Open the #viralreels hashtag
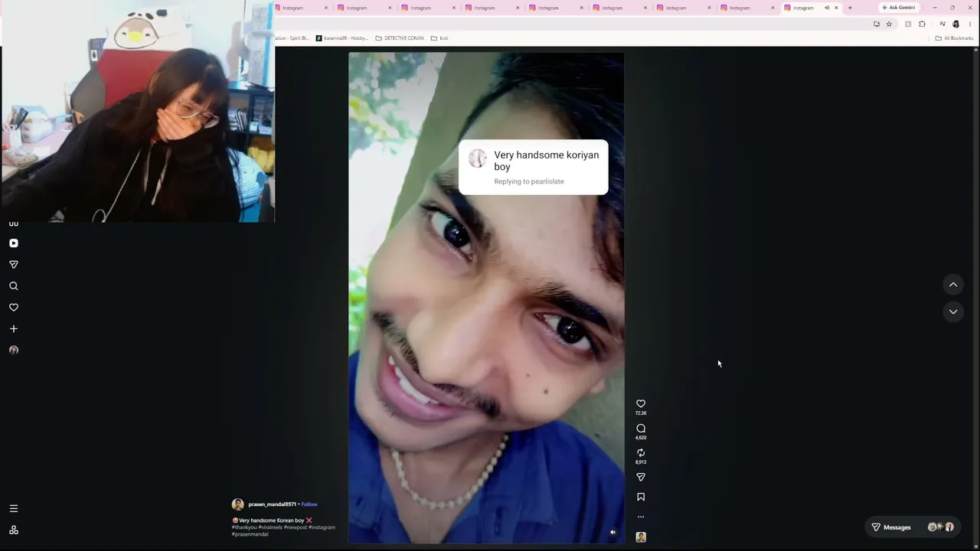980x551 pixels. [270, 527]
